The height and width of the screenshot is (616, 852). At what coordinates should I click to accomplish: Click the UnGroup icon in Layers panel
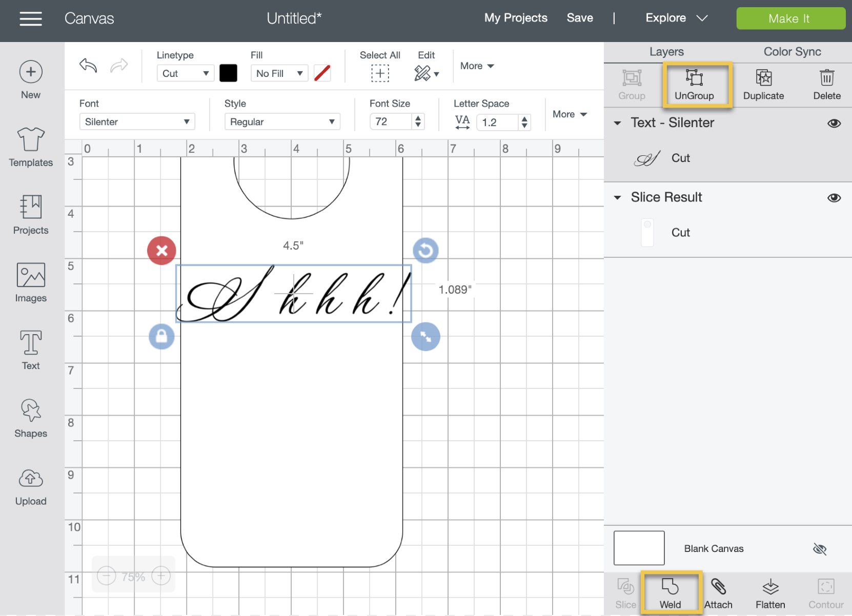point(694,78)
